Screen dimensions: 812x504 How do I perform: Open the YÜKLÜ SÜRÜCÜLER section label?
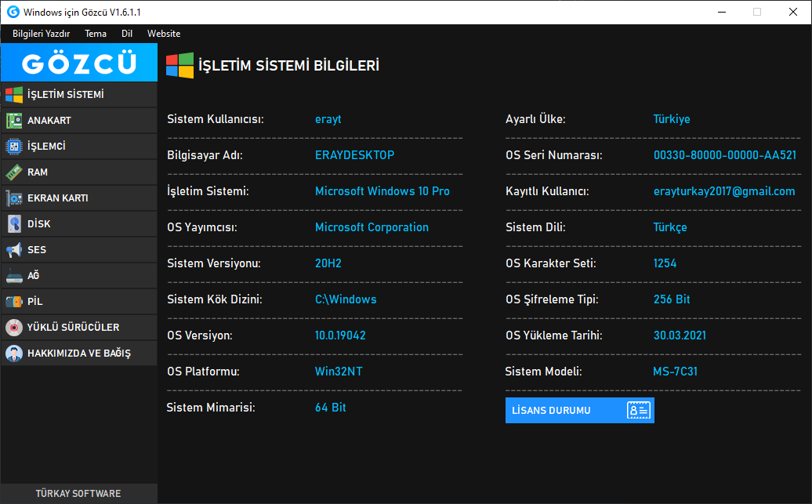tap(73, 328)
